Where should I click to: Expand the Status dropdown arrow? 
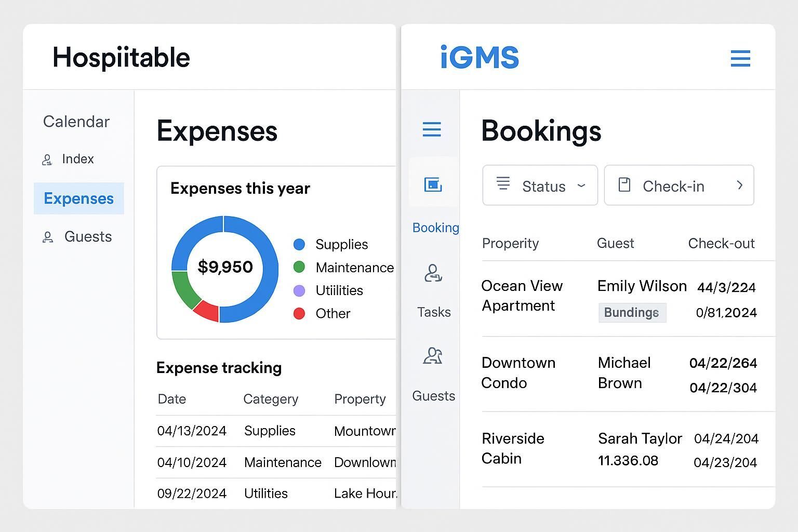click(581, 185)
